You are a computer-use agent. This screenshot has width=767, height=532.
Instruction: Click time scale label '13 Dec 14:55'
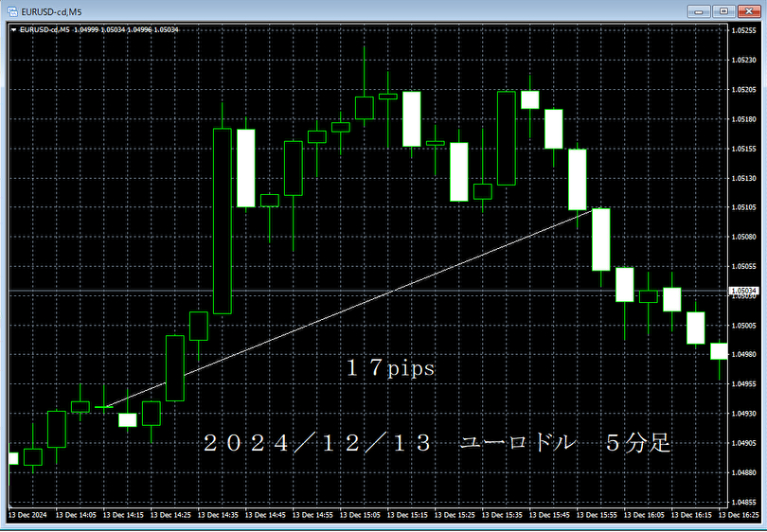(313, 515)
